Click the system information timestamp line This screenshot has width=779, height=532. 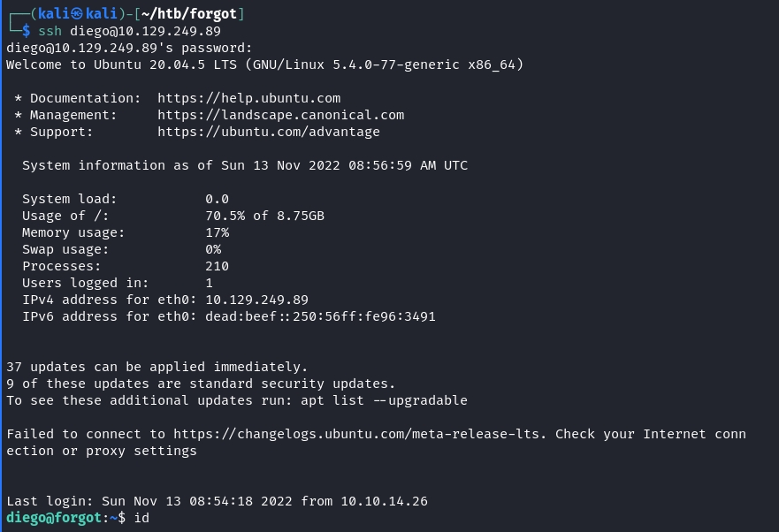click(x=245, y=165)
